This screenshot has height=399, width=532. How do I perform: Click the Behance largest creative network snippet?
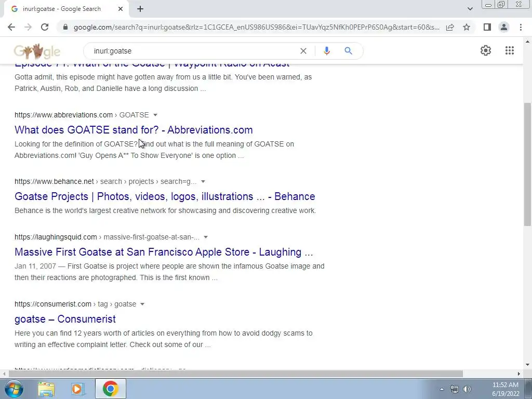(x=165, y=211)
